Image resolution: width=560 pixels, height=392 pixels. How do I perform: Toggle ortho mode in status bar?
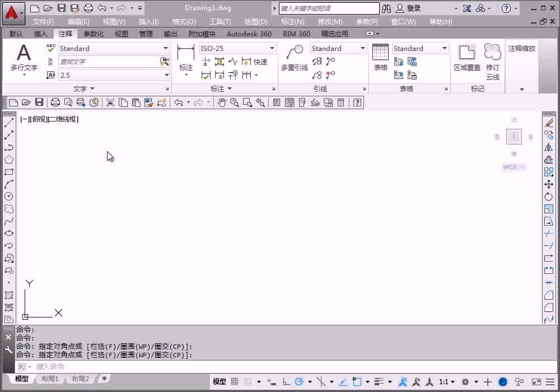coord(286,382)
